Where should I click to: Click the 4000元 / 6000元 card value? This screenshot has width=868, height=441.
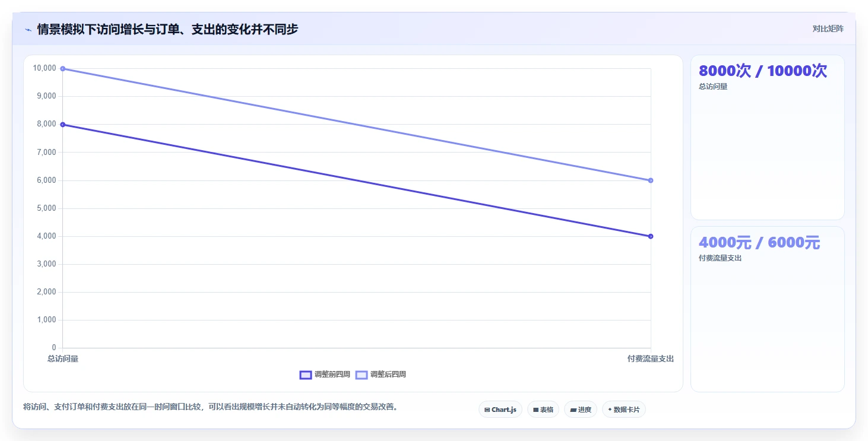[x=759, y=242]
